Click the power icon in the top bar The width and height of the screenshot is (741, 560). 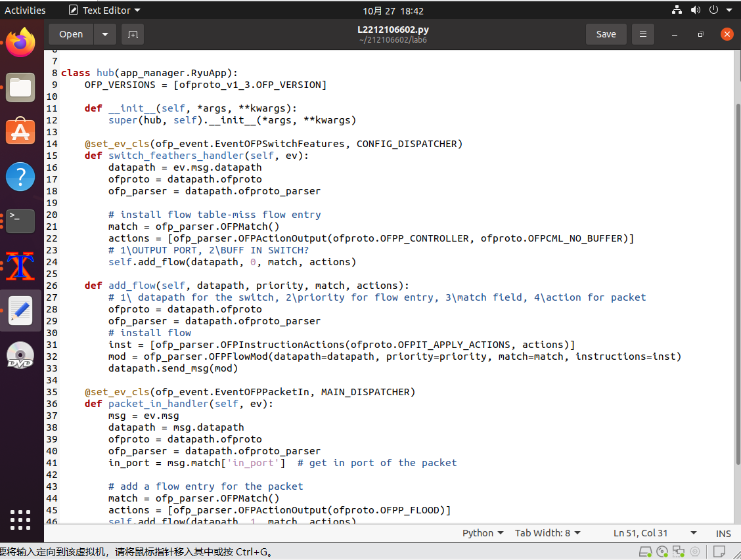tap(713, 10)
